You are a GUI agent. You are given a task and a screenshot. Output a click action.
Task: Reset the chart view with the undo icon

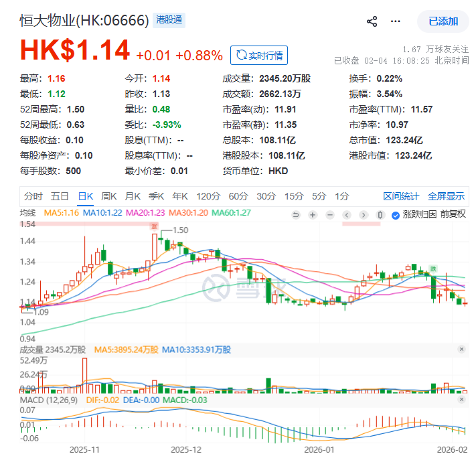[x=296, y=215]
